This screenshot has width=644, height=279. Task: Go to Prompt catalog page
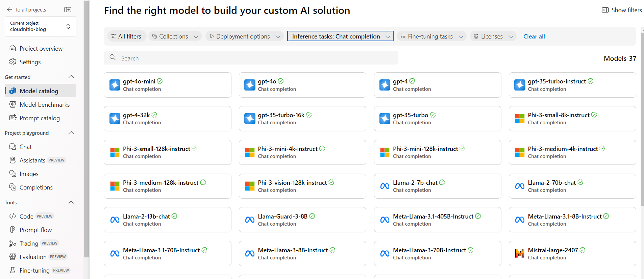(41, 118)
